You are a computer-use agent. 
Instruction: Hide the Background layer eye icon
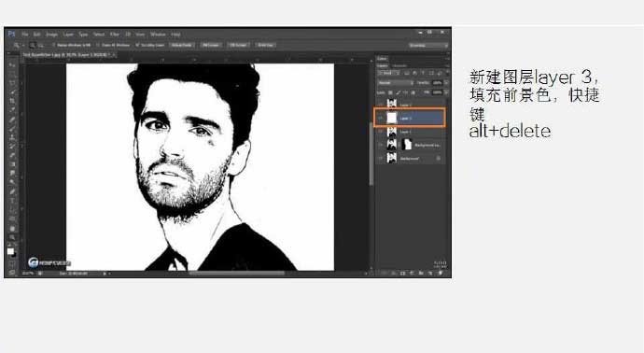click(380, 158)
